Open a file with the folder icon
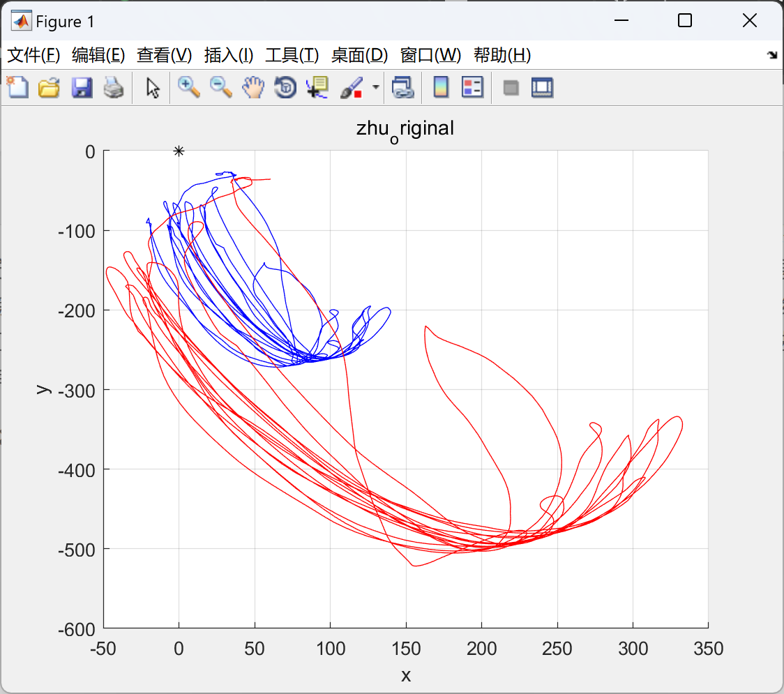The width and height of the screenshot is (784, 694). point(49,87)
